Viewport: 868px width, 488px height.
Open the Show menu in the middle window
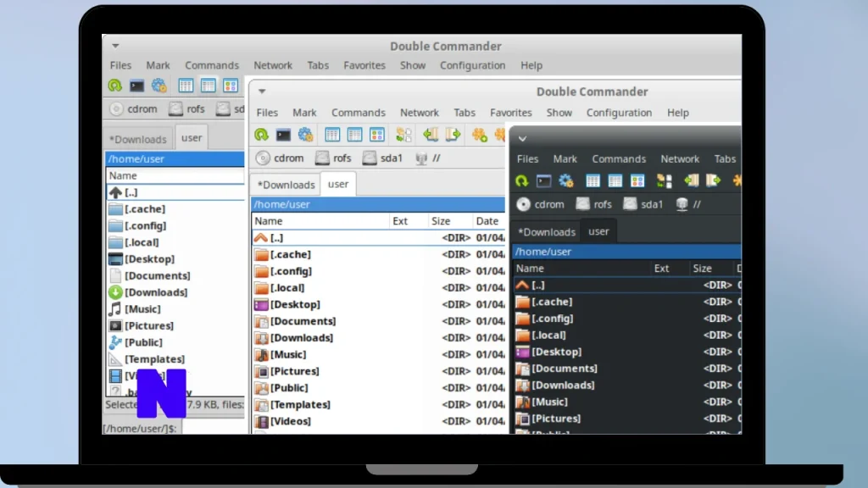pyautogui.click(x=559, y=113)
